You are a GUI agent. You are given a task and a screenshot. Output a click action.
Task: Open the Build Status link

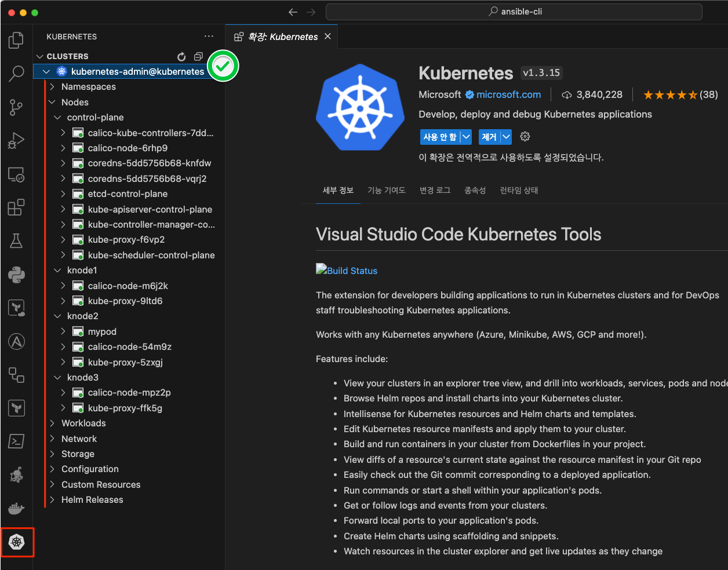point(352,271)
